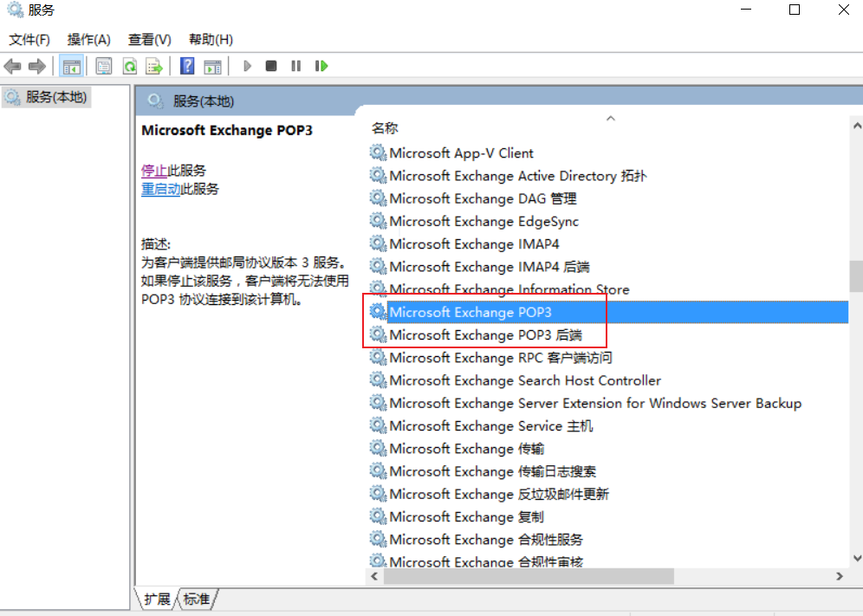Click the Refresh toolbar icon
The image size is (863, 616).
[129, 66]
